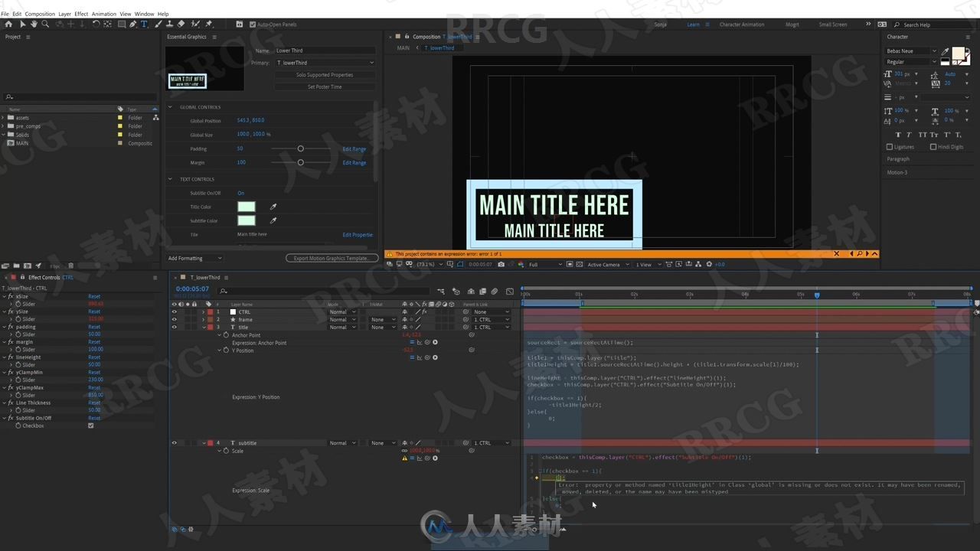Screen dimensions: 980x551
Task: Toggle the Ligatures checkbox
Action: [890, 147]
